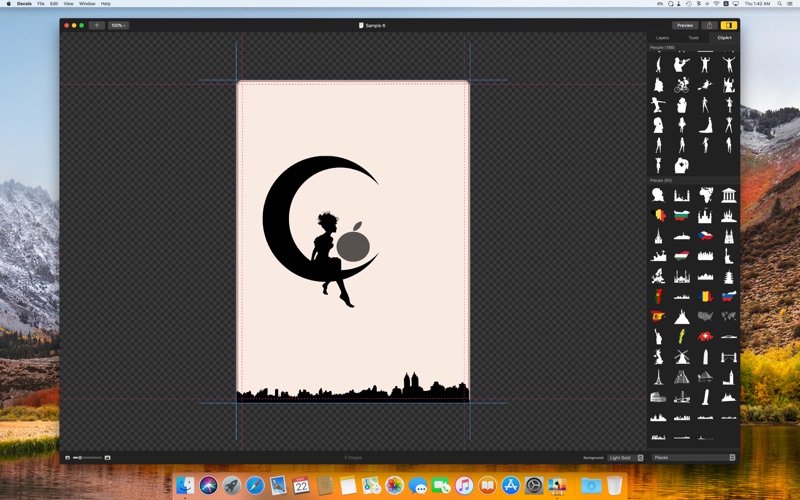Select the Mayan step pyramid clipart

[x=681, y=377]
